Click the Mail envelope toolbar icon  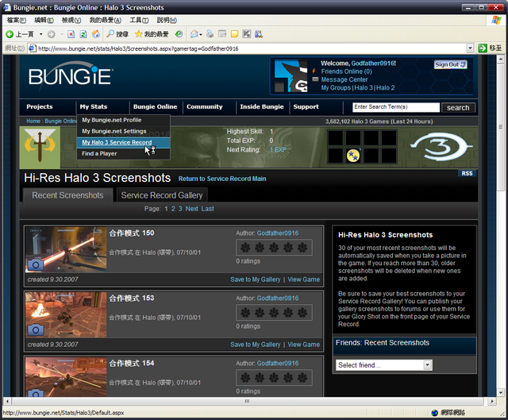click(x=194, y=34)
